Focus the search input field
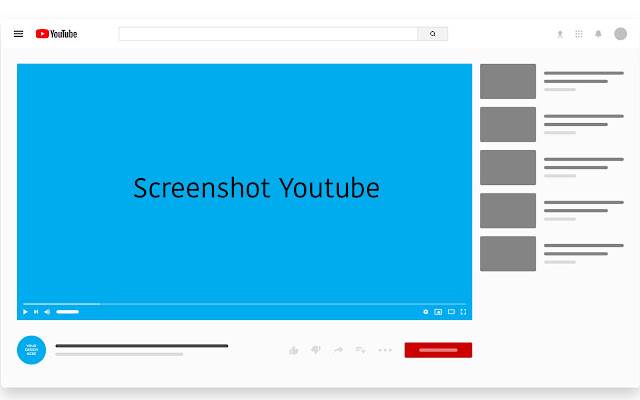The height and width of the screenshot is (400, 640). click(268, 34)
